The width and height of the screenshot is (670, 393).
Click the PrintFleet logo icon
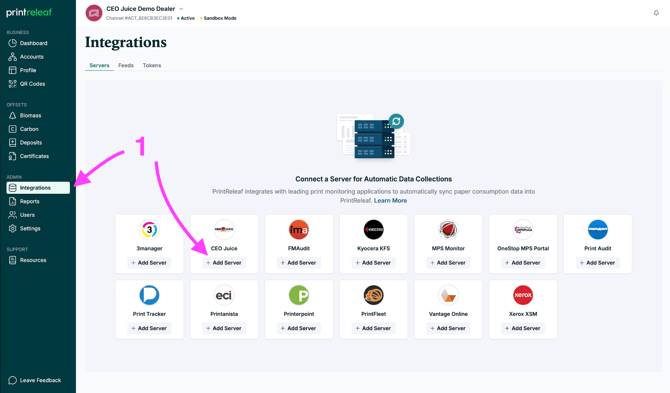[x=373, y=295]
